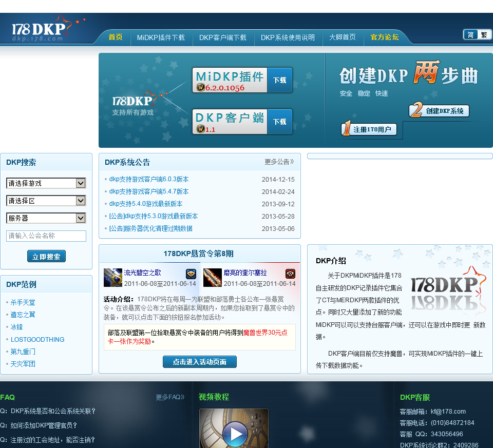Expand the 请选择游戏 dropdown

[x=46, y=183]
